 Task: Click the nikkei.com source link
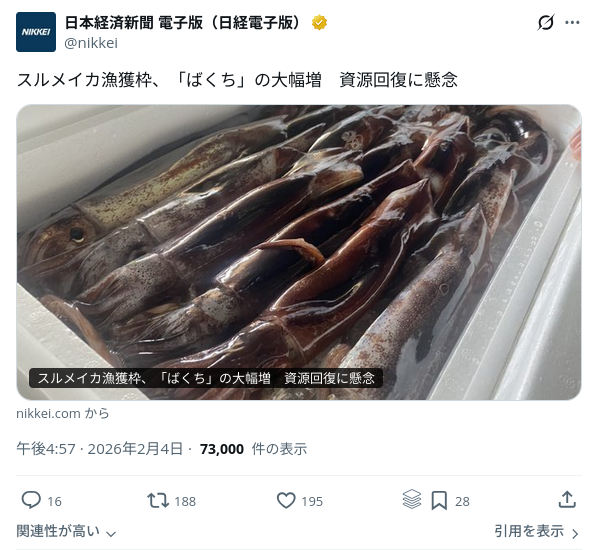[63, 413]
